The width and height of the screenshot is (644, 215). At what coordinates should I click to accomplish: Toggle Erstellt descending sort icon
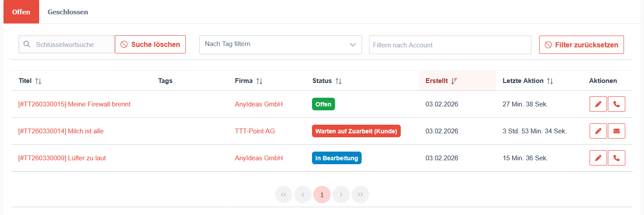click(454, 81)
